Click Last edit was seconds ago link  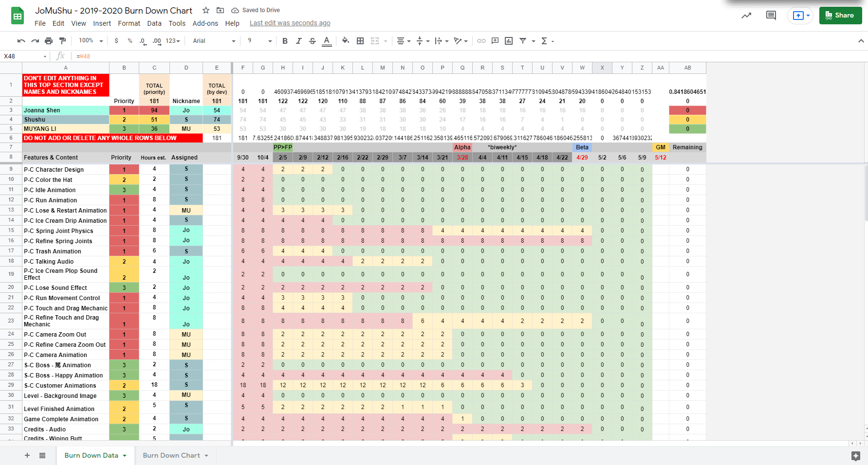tap(290, 23)
